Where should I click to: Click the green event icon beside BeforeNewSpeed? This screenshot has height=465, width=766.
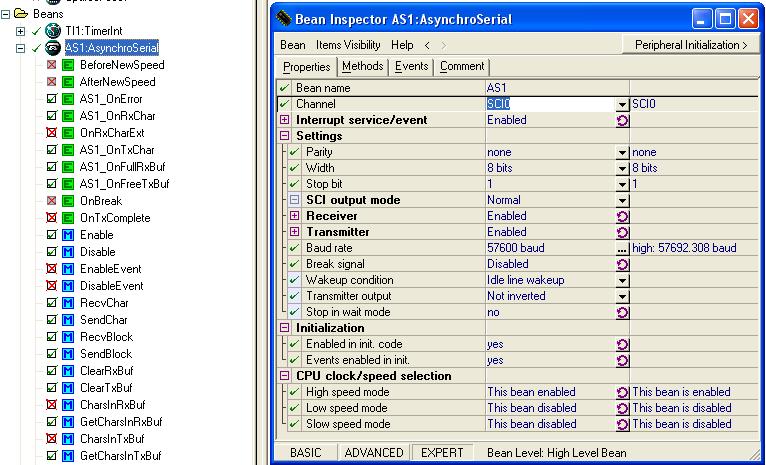pos(68,65)
